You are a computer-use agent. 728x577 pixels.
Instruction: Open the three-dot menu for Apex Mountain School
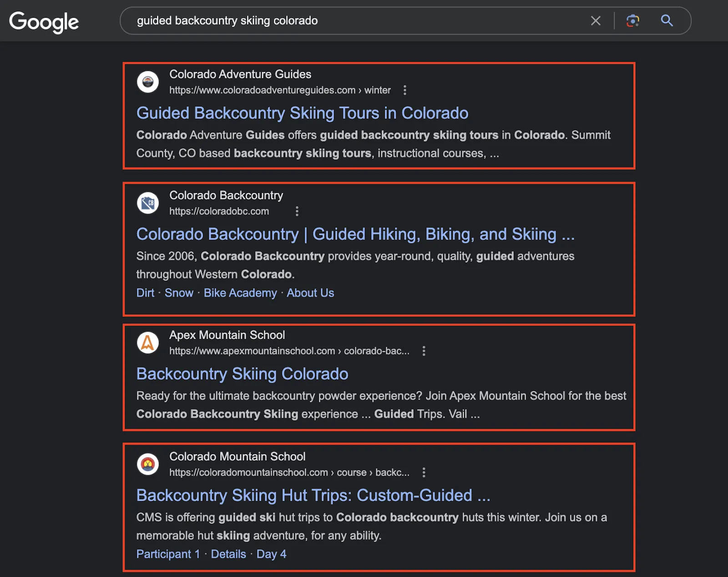pyautogui.click(x=424, y=351)
